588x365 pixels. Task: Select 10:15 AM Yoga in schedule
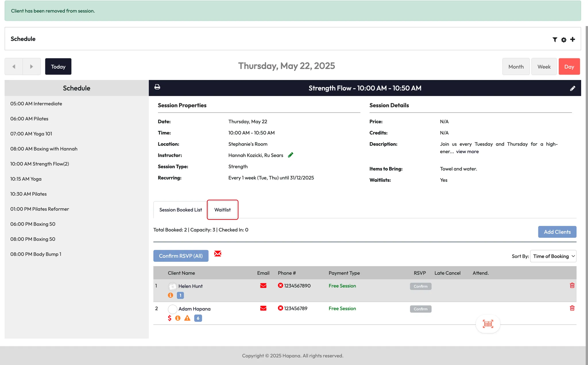(26, 179)
